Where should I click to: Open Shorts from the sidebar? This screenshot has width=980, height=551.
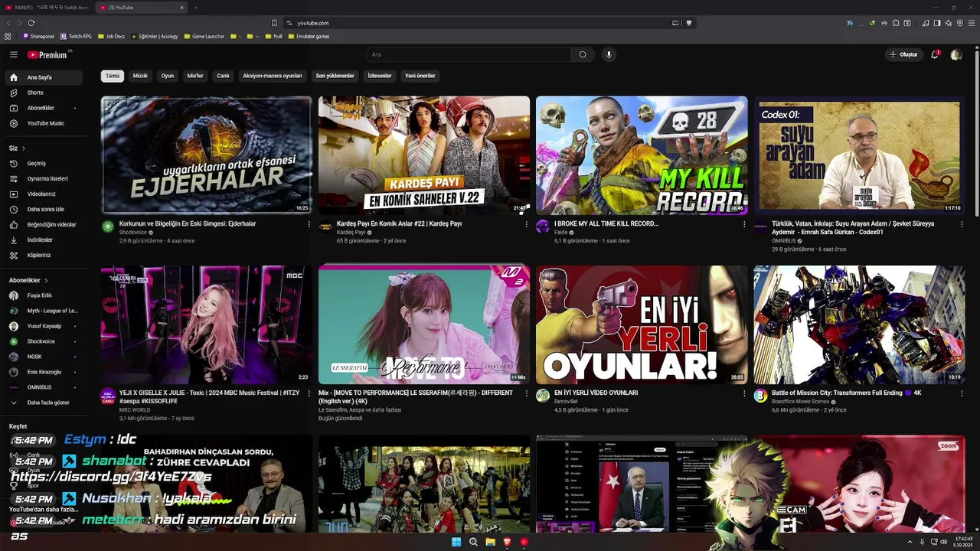coord(43,93)
